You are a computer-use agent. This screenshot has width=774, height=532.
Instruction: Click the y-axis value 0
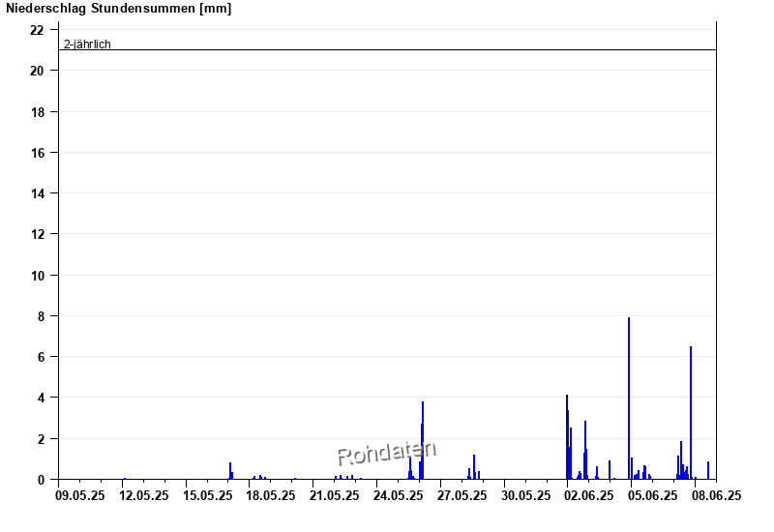point(41,479)
